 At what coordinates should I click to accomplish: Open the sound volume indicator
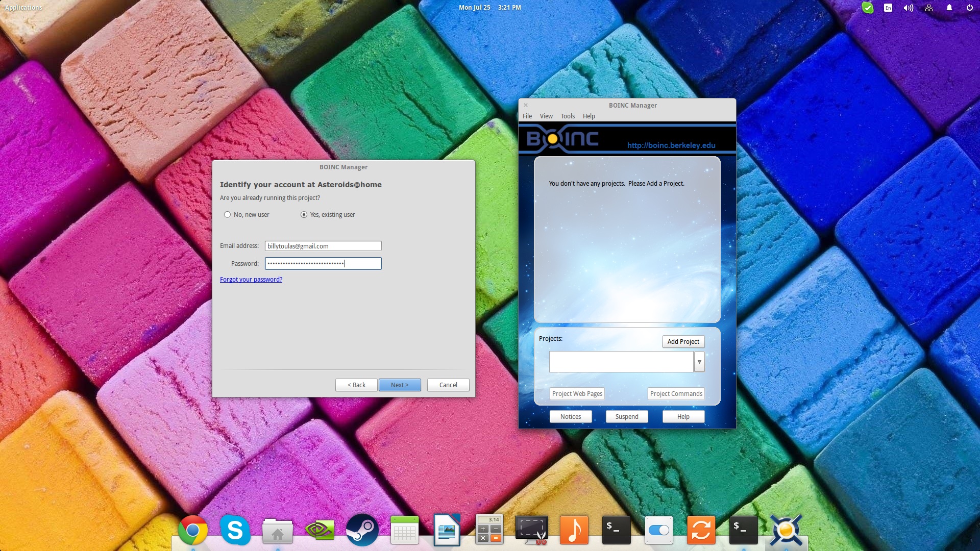pyautogui.click(x=909, y=8)
